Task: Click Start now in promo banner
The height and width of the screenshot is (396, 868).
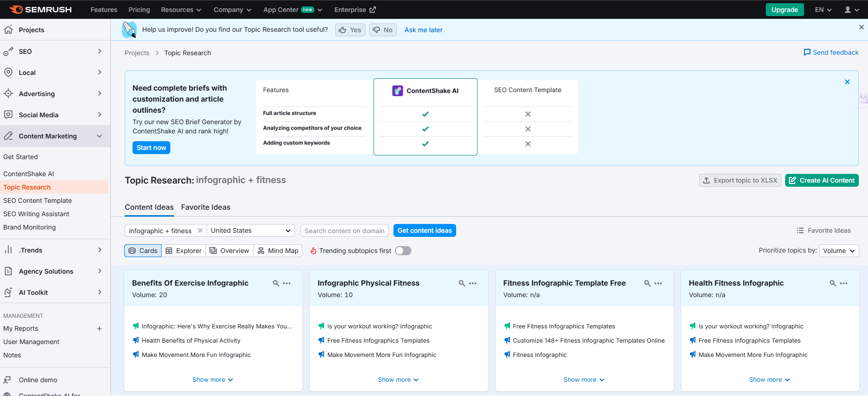Action: tap(151, 148)
